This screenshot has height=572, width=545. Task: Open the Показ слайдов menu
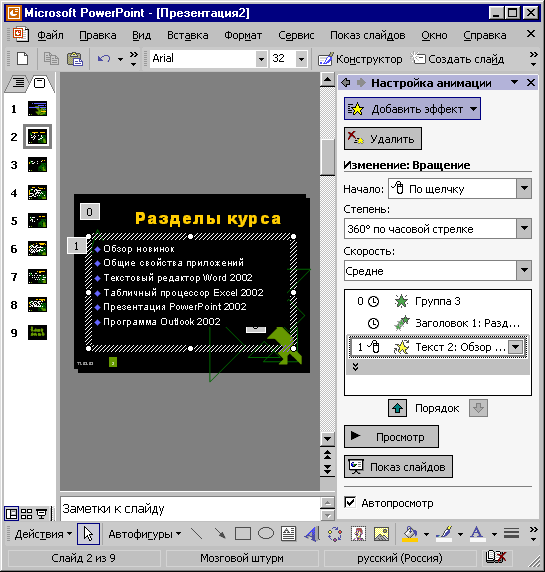coord(367,35)
